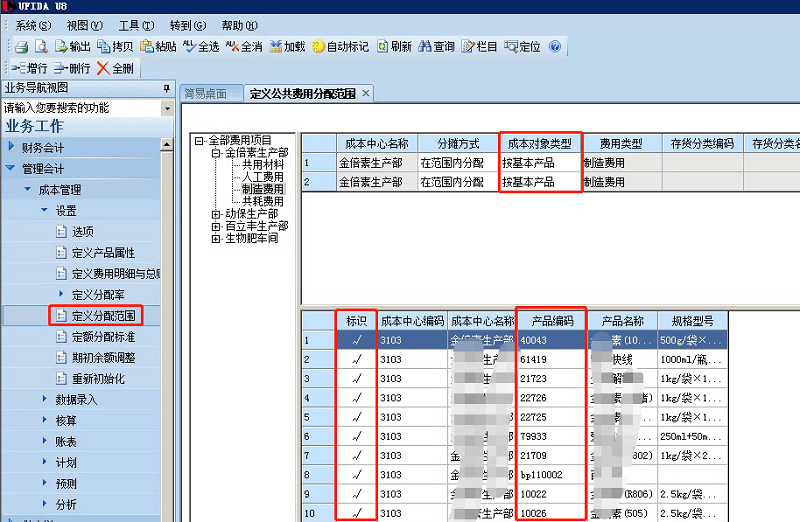Click navigation panel scrollbar up arrow
Screen dimensions: 800x522
(x=167, y=145)
